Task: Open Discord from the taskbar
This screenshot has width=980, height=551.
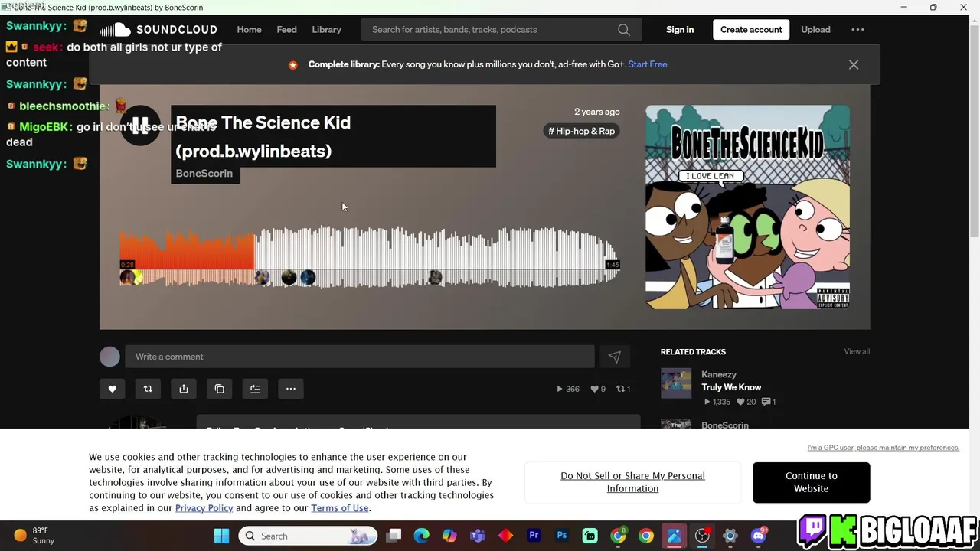Action: pos(759,536)
